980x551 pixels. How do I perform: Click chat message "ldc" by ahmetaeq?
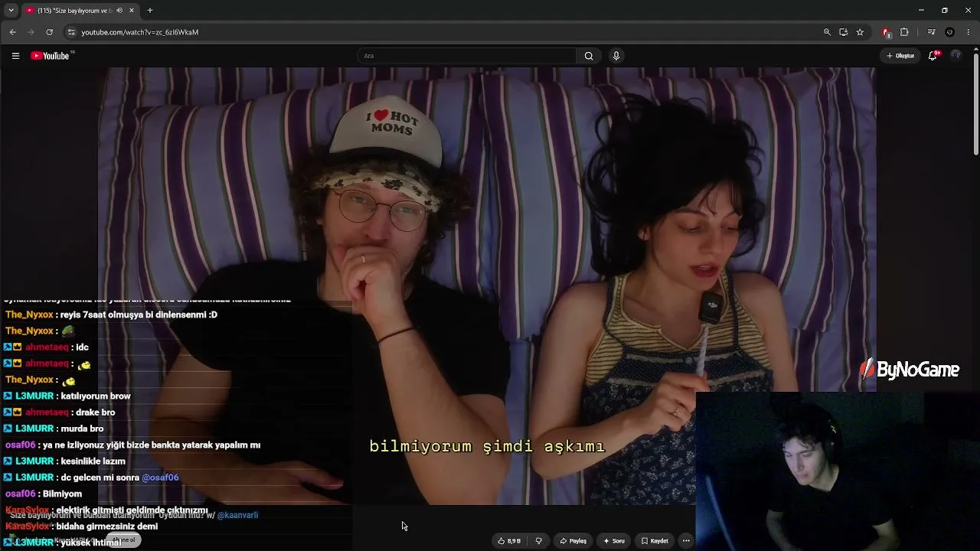pyautogui.click(x=82, y=347)
